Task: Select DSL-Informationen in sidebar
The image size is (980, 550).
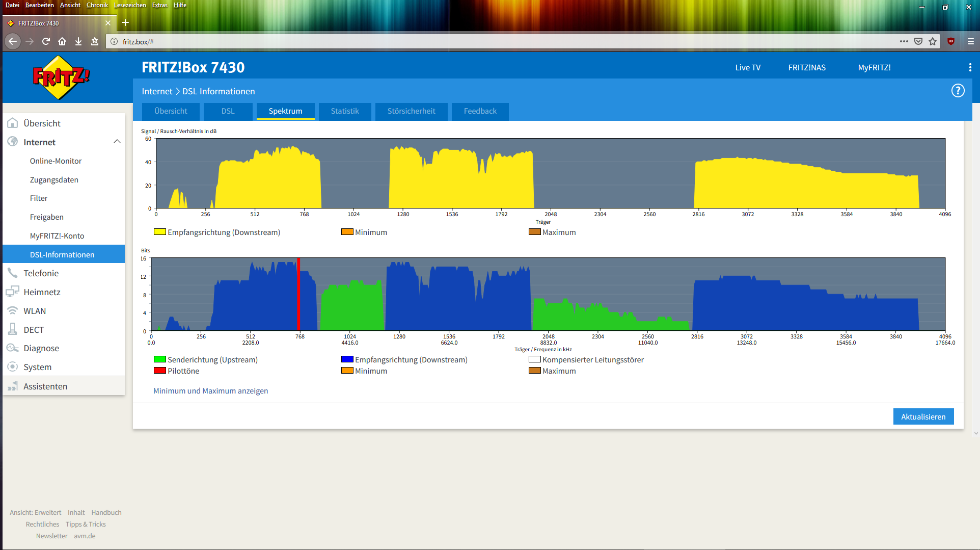Action: tap(64, 254)
